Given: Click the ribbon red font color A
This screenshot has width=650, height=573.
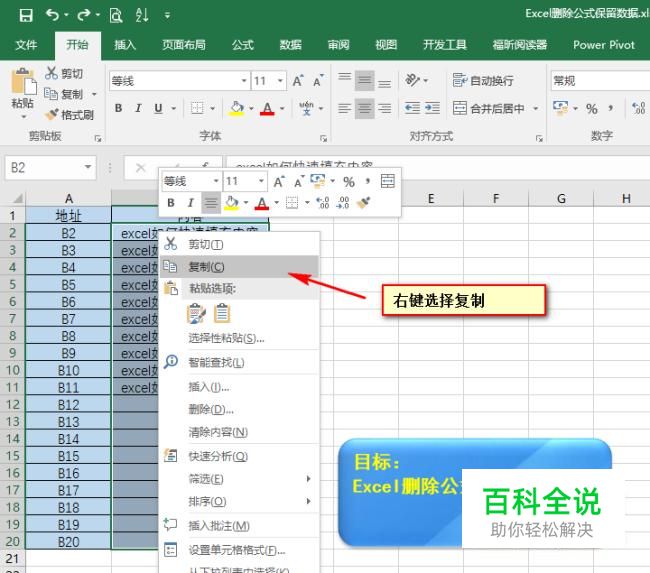Looking at the screenshot, I should pyautogui.click(x=267, y=109).
